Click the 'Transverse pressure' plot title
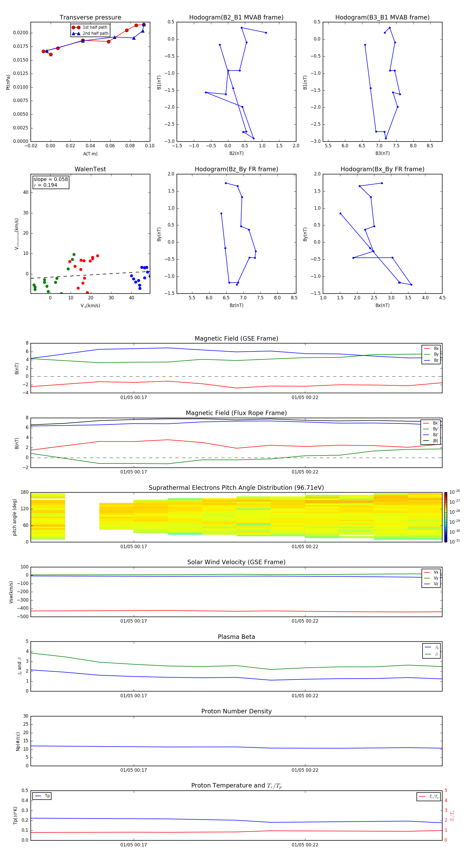This screenshot has height=868, width=473. (90, 18)
